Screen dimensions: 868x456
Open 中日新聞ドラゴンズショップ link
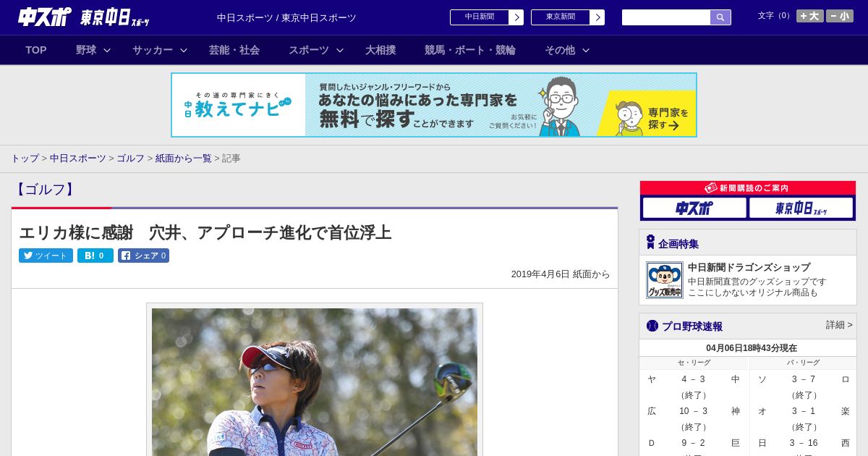click(x=749, y=267)
